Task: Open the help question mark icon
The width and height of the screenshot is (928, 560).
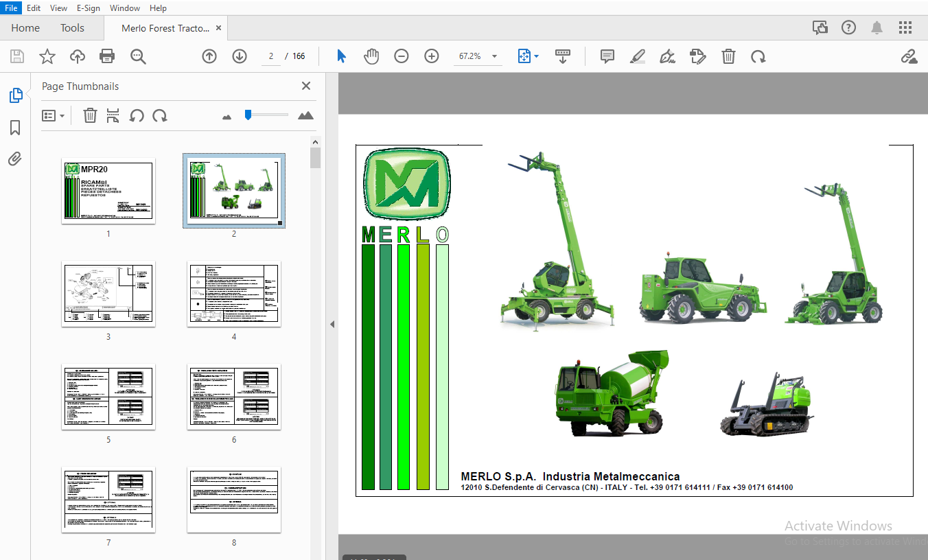Action: click(848, 28)
